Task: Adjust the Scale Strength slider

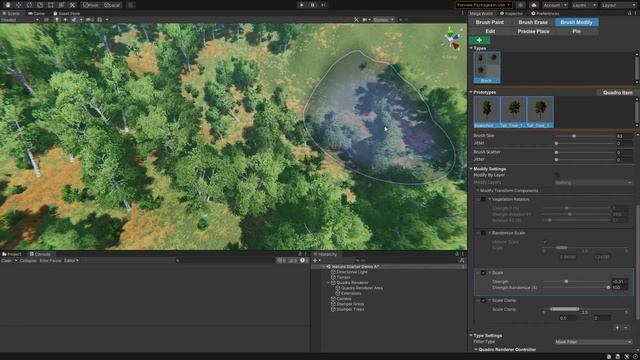Action: (576, 282)
